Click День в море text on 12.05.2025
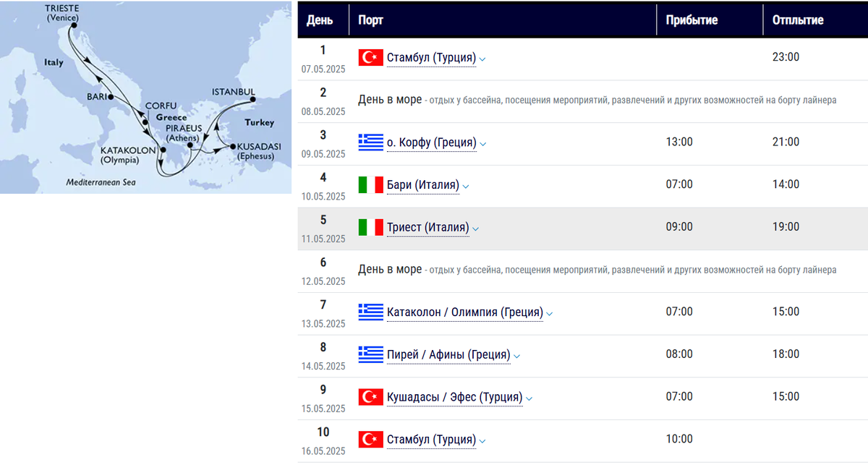Image resolution: width=868 pixels, height=465 pixels. (x=390, y=269)
